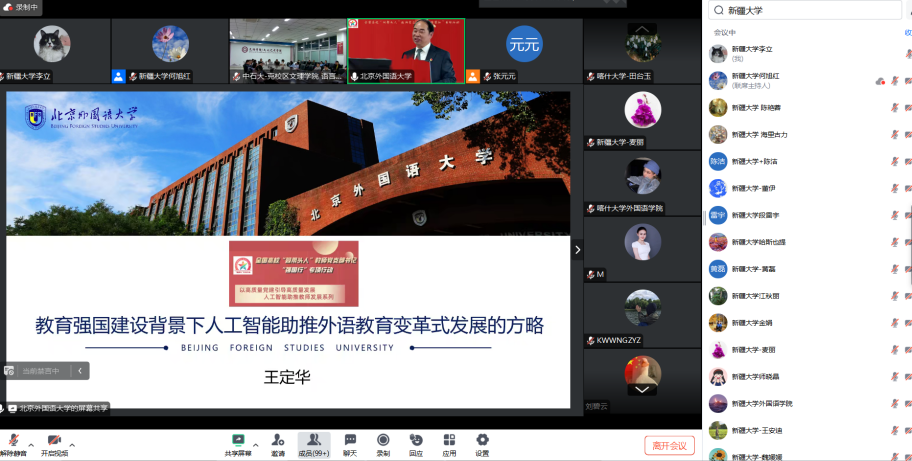The width and height of the screenshot is (912, 461).
Task: Click the 录制中 recording indicator
Action: coord(21,7)
